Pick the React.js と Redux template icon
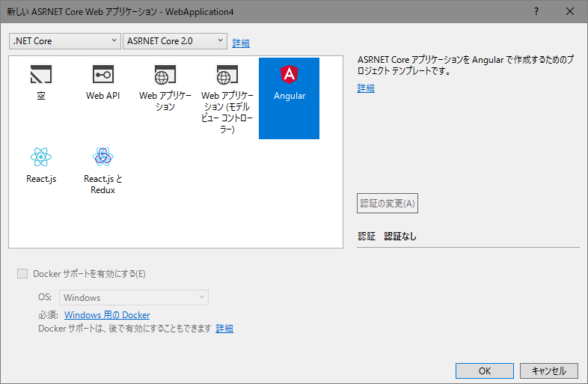This screenshot has height=384, width=588. click(102, 157)
